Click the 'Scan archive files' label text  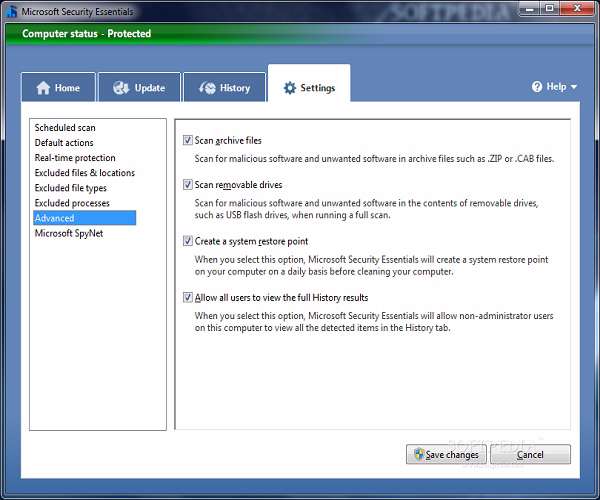click(x=228, y=140)
